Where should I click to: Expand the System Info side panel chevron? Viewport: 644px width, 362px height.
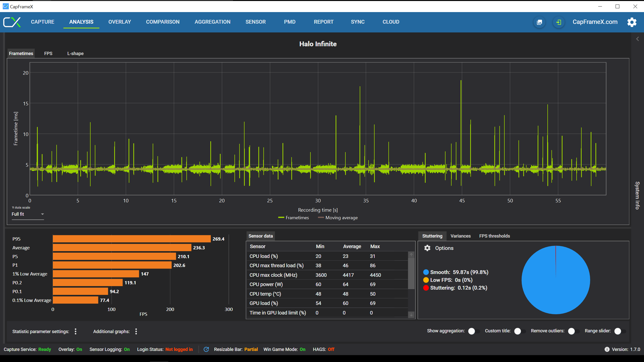tap(637, 39)
